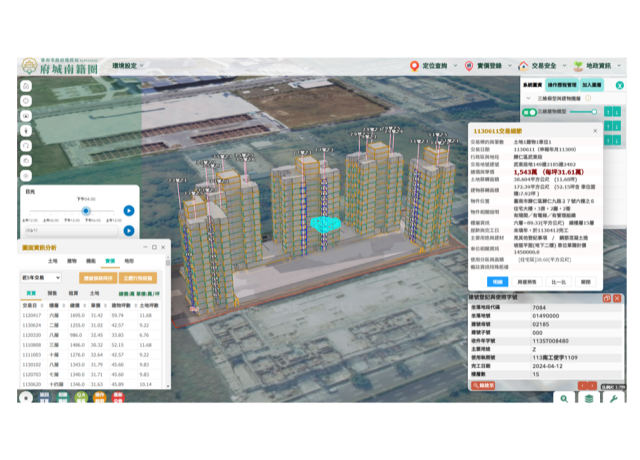Select the 租賃 tab in analysis panel
The height and width of the screenshot is (460, 640).
[x=74, y=294]
